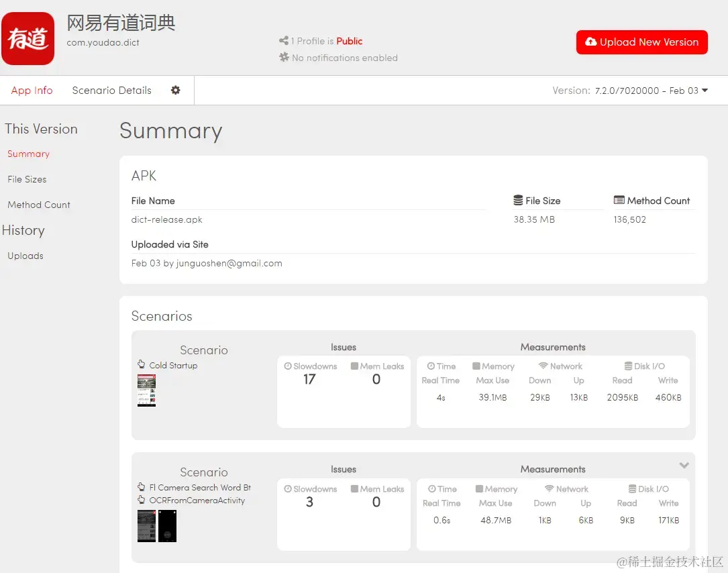The image size is (728, 573).
Task: Click the 171KB disk write value
Action: tap(668, 520)
